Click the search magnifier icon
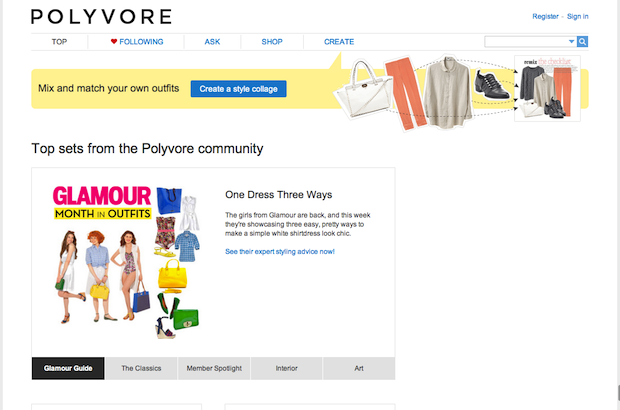This screenshot has height=410, width=620. 582,42
